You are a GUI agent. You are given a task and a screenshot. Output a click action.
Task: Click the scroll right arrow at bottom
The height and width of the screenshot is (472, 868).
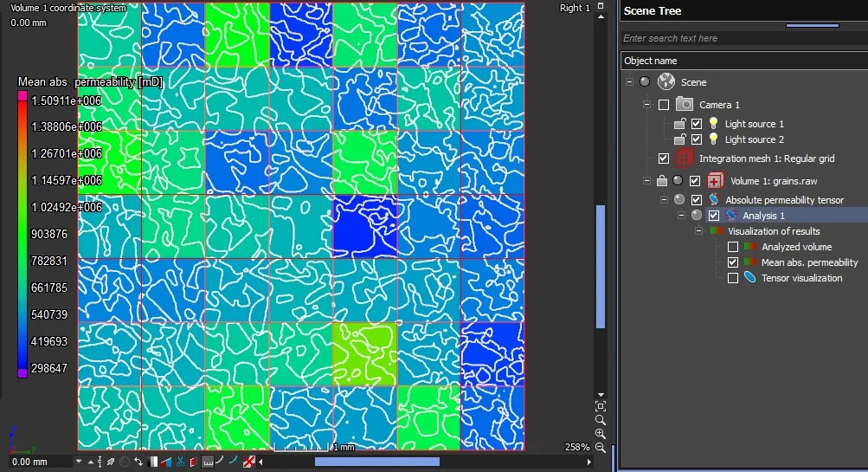click(589, 462)
